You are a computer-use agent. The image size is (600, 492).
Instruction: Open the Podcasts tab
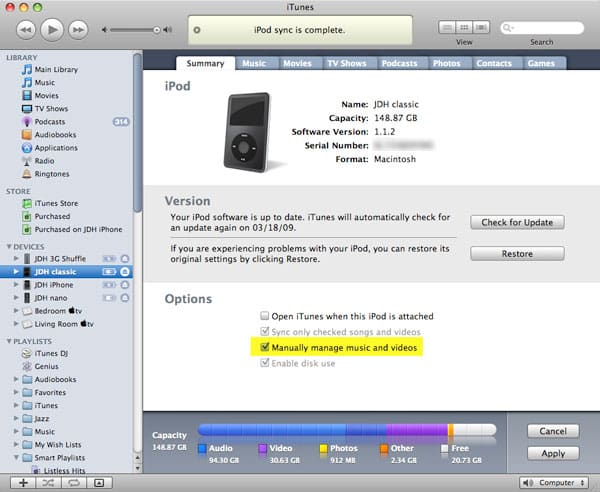(x=399, y=63)
